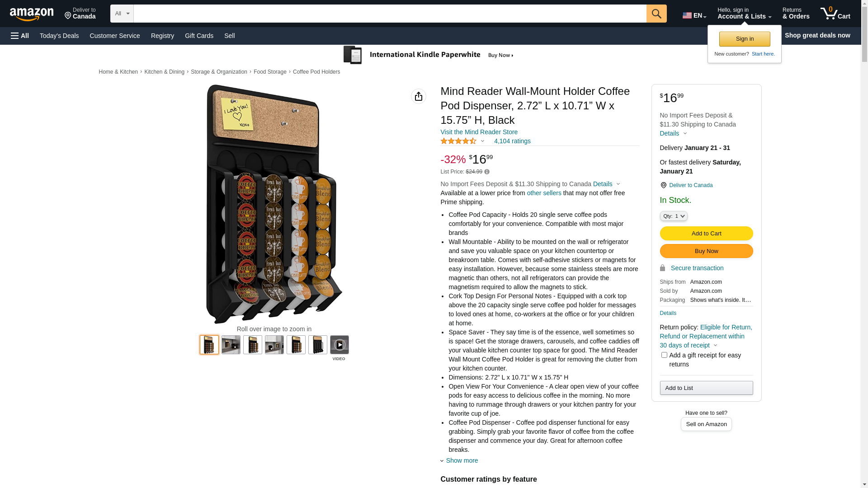Open the Gift Cards menu item
The height and width of the screenshot is (488, 868).
tap(199, 36)
